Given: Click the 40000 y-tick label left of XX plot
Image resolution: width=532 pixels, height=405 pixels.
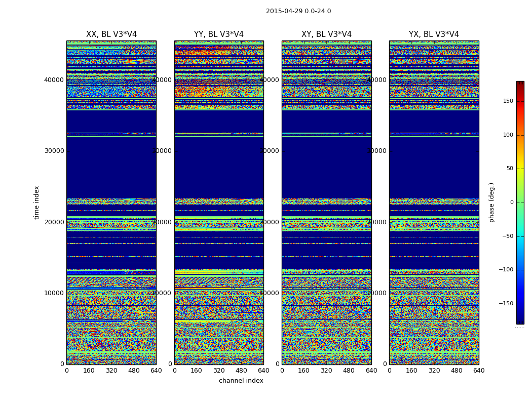Looking at the screenshot, I should point(54,79).
